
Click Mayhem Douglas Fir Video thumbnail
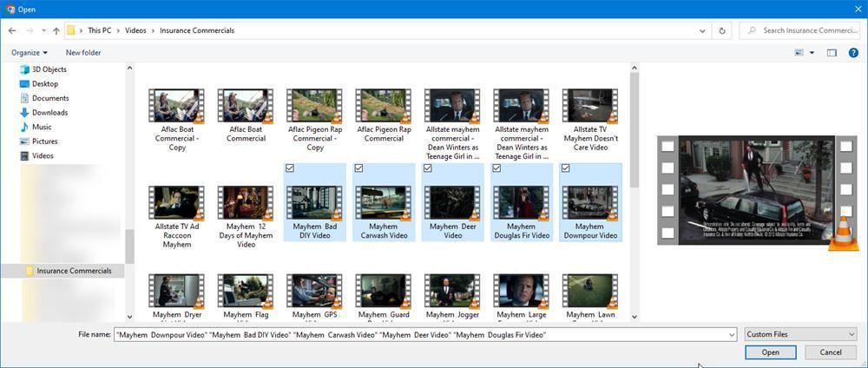tap(522, 203)
